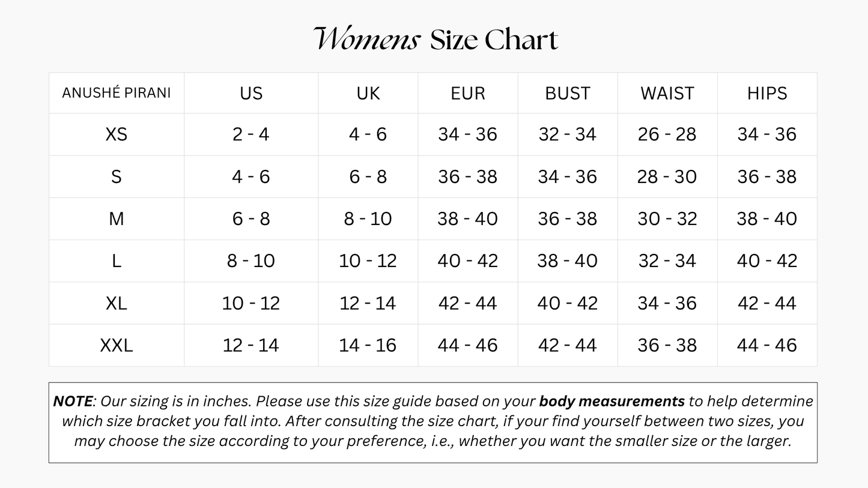Select the XS size row label
Image resolution: width=868 pixels, height=488 pixels.
pos(117,134)
